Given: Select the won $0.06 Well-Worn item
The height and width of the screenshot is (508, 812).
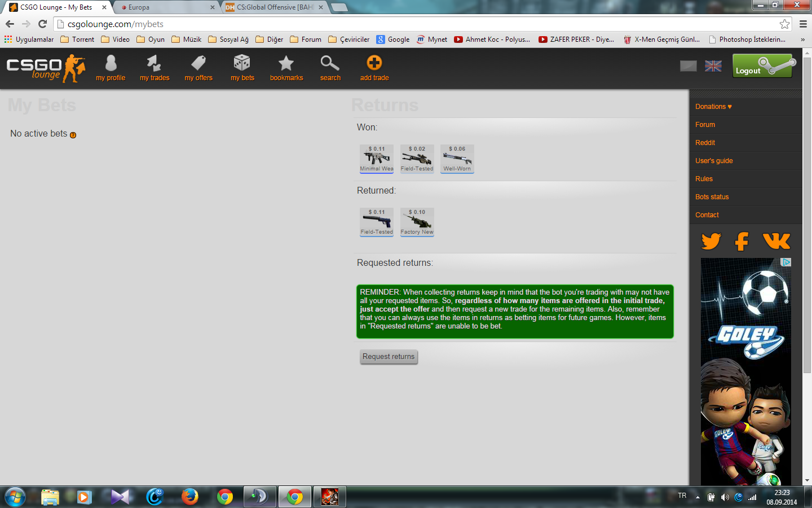Looking at the screenshot, I should 457,159.
